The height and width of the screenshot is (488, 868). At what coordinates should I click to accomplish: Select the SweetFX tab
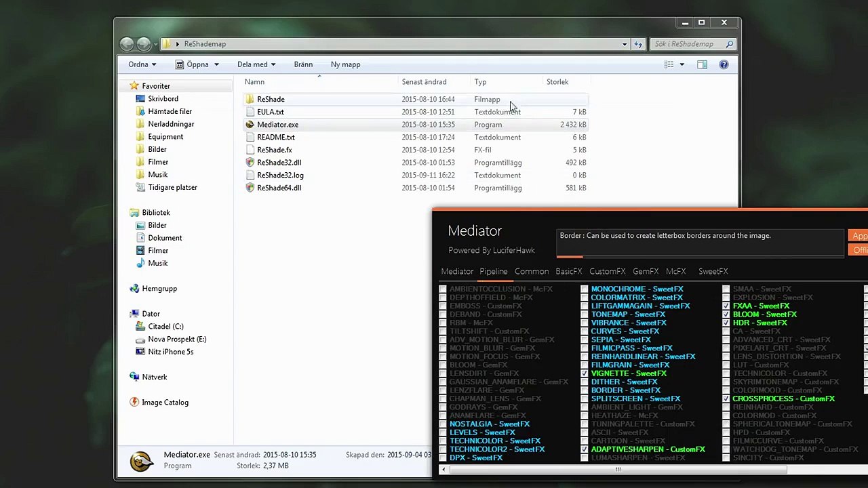pyautogui.click(x=713, y=271)
